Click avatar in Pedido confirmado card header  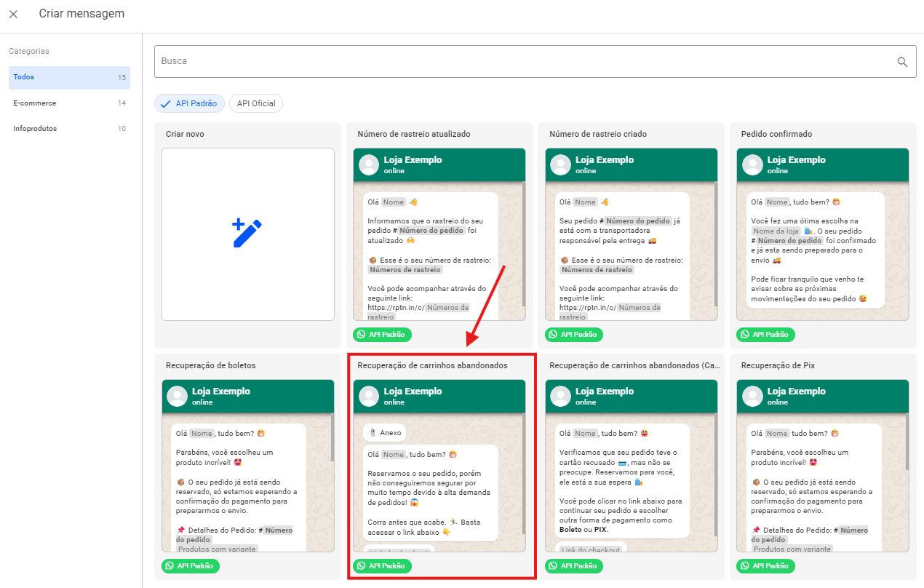(x=753, y=165)
